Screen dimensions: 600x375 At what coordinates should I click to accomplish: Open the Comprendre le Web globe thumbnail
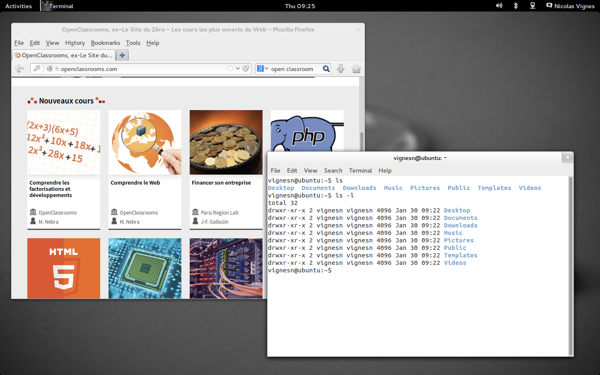(x=145, y=142)
